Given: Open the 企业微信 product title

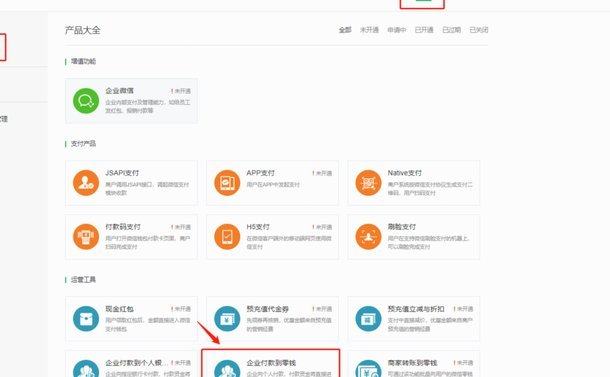Looking at the screenshot, I should [x=119, y=91].
